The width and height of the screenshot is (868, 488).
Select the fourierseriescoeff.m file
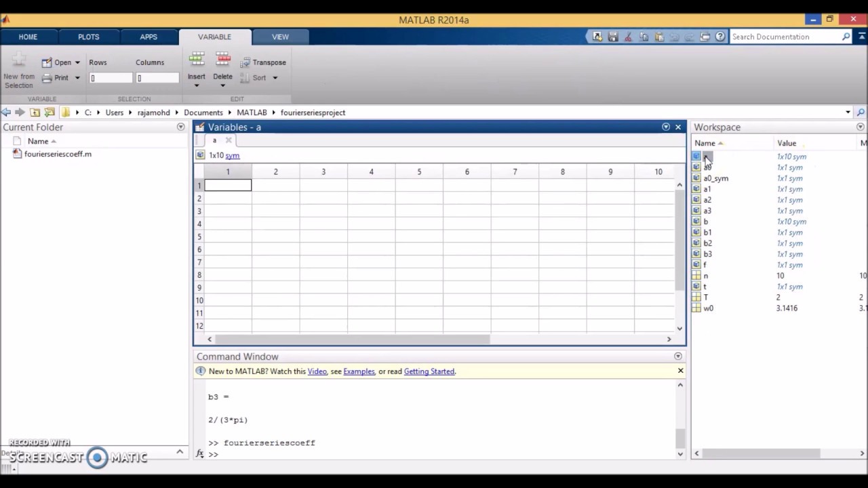(x=58, y=154)
